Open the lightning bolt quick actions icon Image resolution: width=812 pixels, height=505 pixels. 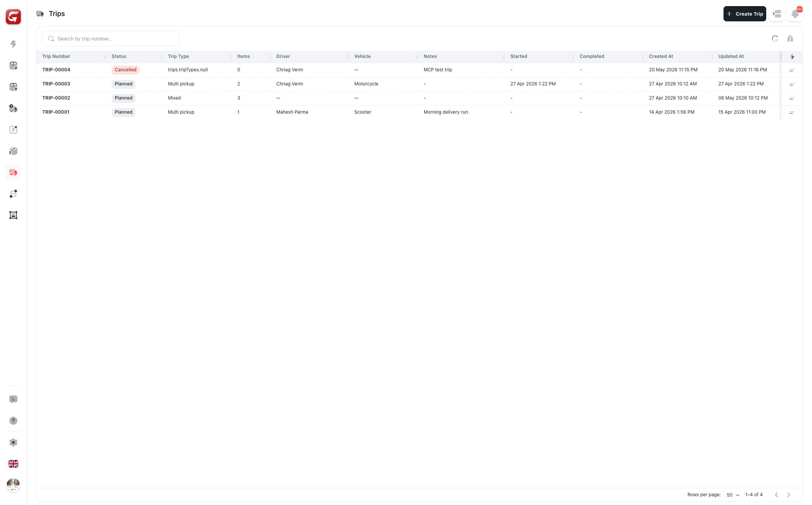(x=13, y=44)
